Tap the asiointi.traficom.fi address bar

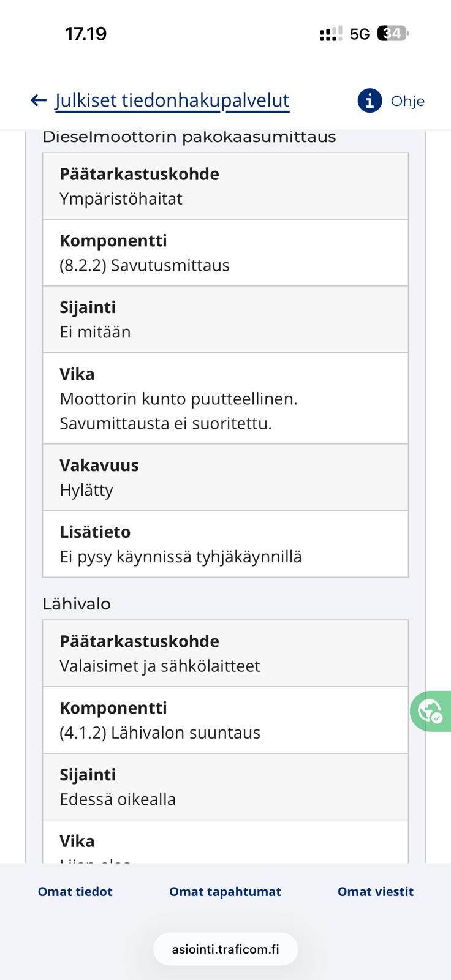(225, 949)
